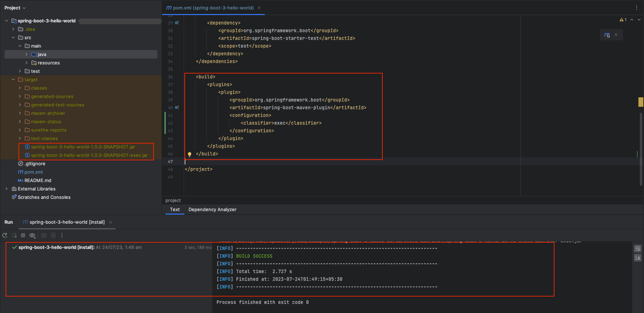Click the camera dump threads icon
Viewport: 644px width, 313px height.
(44, 236)
